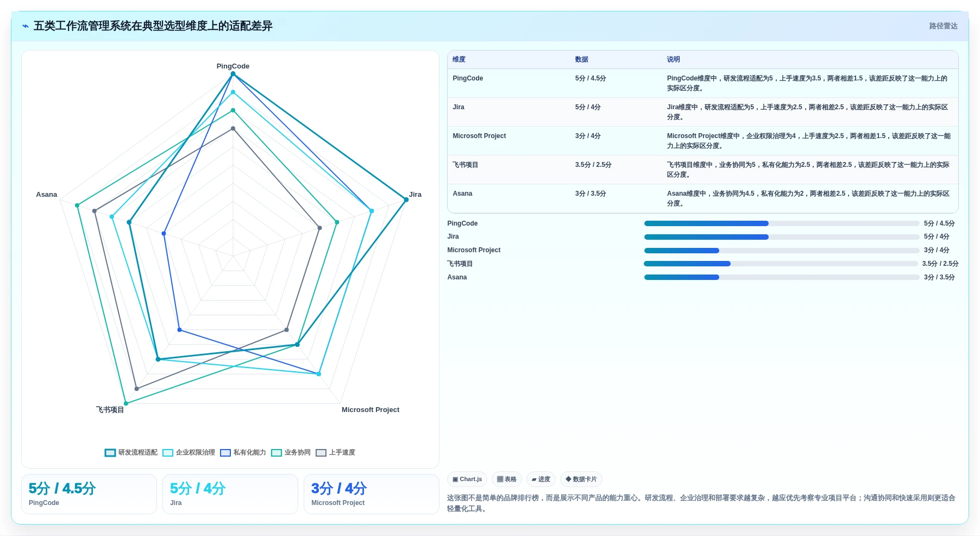This screenshot has width=980, height=536.
Task: Click the PingCode label in progress list
Action: tap(462, 223)
